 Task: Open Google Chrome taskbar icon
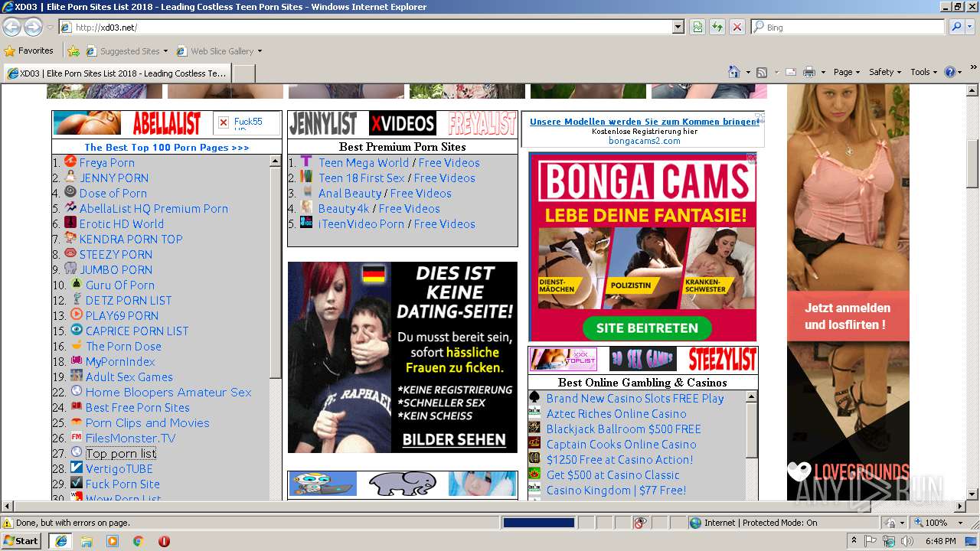(138, 540)
